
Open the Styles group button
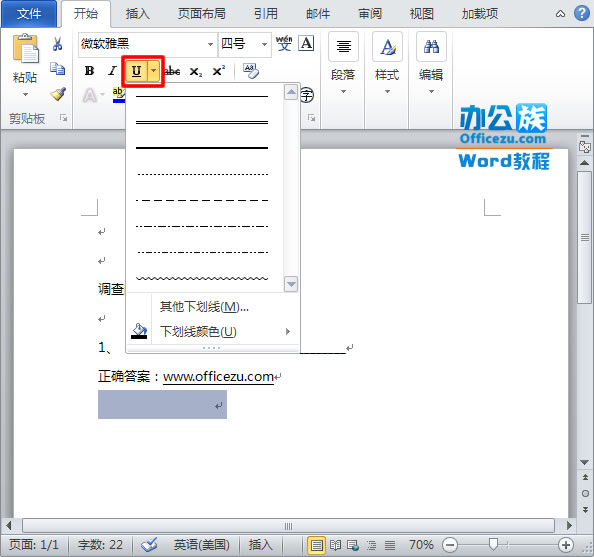click(x=387, y=47)
